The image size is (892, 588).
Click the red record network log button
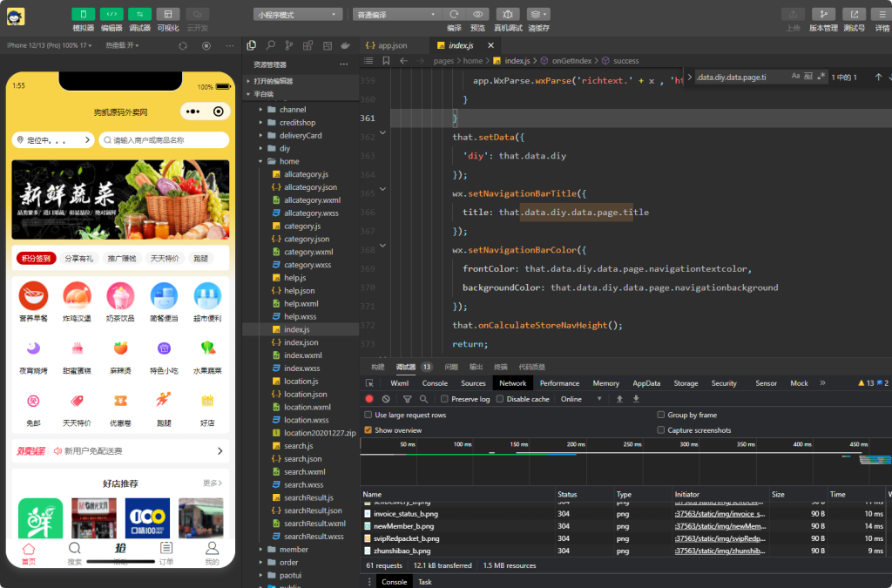coord(369,399)
